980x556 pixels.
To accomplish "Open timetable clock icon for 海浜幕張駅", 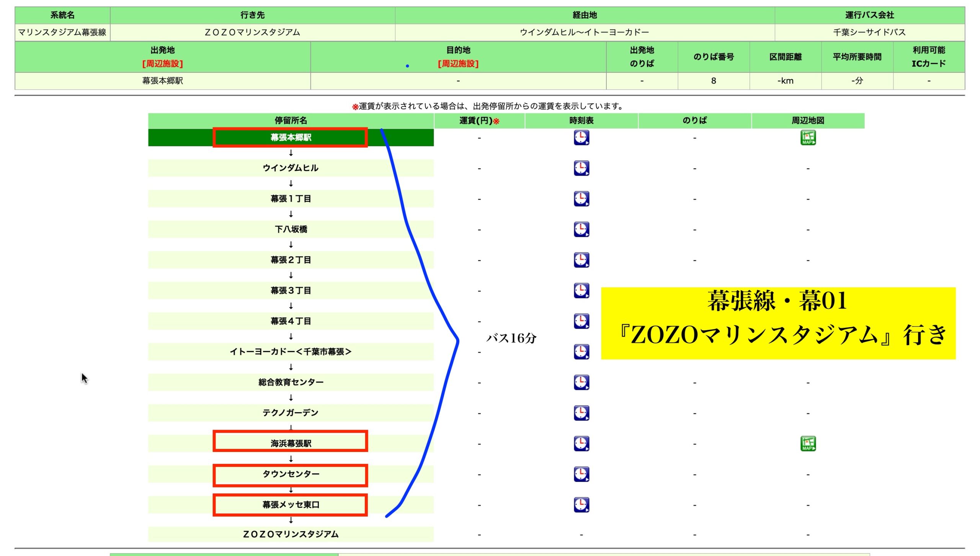I will [581, 443].
